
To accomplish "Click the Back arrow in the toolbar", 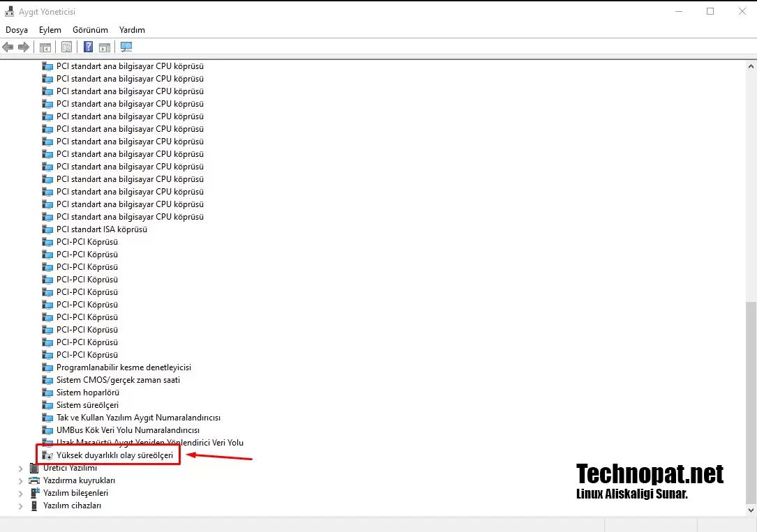I will 8,47.
